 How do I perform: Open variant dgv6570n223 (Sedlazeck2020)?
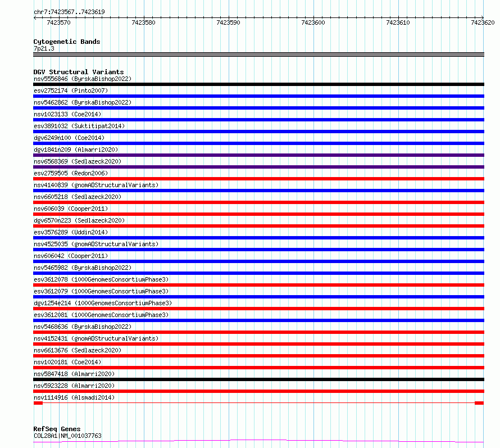coord(79,220)
